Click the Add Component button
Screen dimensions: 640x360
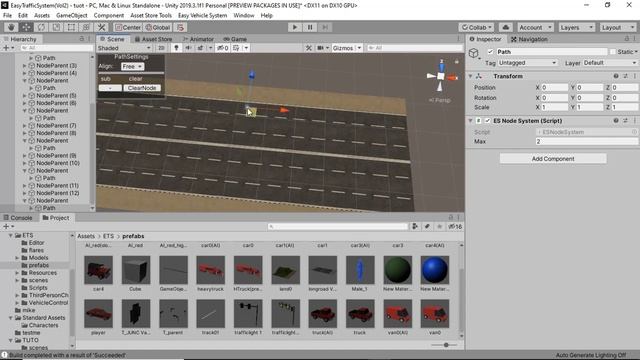[x=553, y=159]
